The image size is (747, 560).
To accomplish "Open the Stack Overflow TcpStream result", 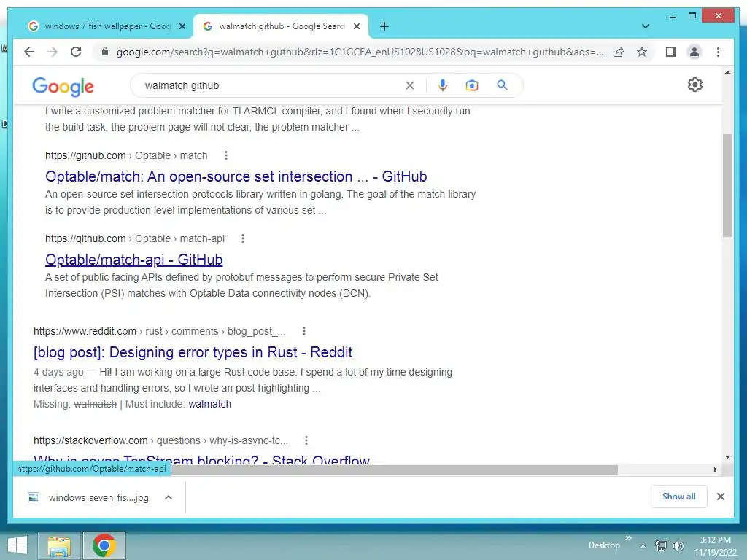I will point(201,459).
